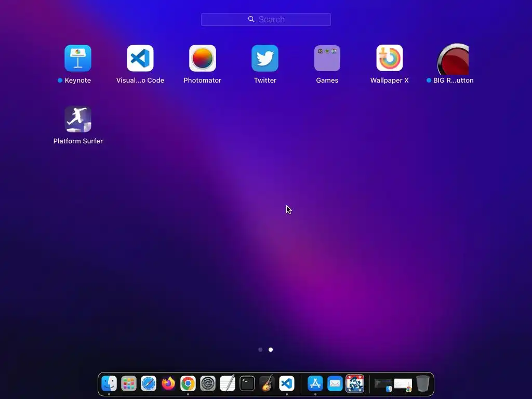Open System Preferences from the Dock
532x399 pixels.
point(208,384)
